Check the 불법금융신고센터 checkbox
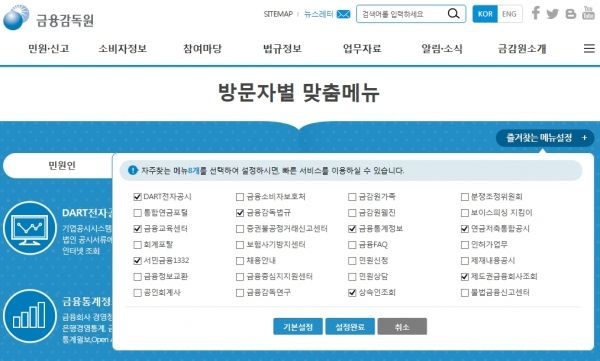Image resolution: width=600 pixels, height=361 pixels. (x=465, y=292)
